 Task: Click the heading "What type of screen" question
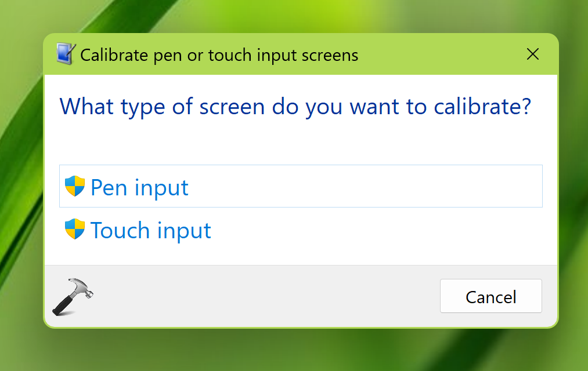[295, 107]
